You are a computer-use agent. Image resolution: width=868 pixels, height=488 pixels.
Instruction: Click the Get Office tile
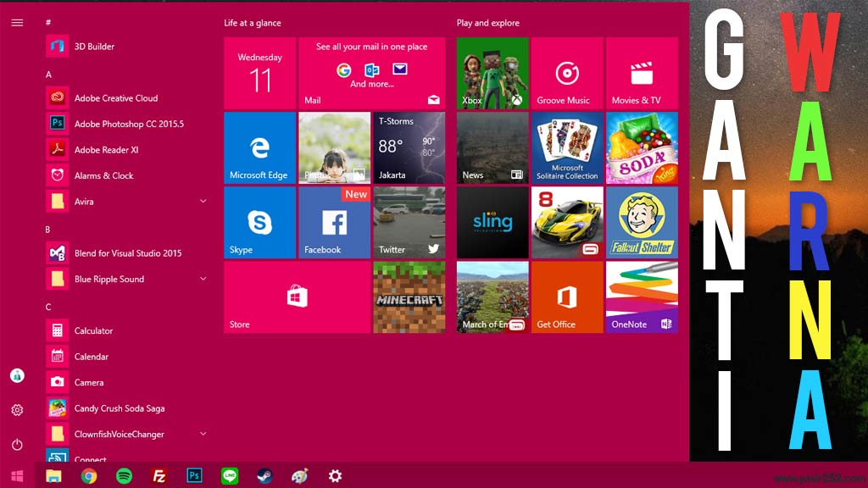pyautogui.click(x=567, y=297)
